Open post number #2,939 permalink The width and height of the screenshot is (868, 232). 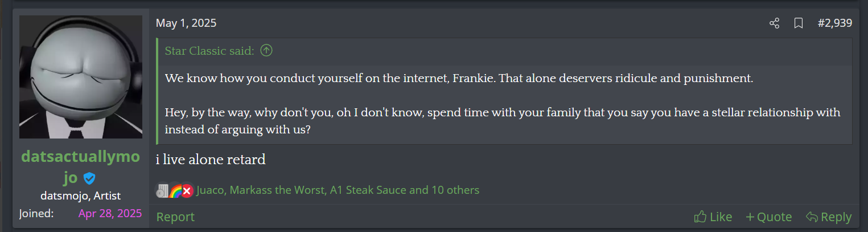(x=835, y=23)
